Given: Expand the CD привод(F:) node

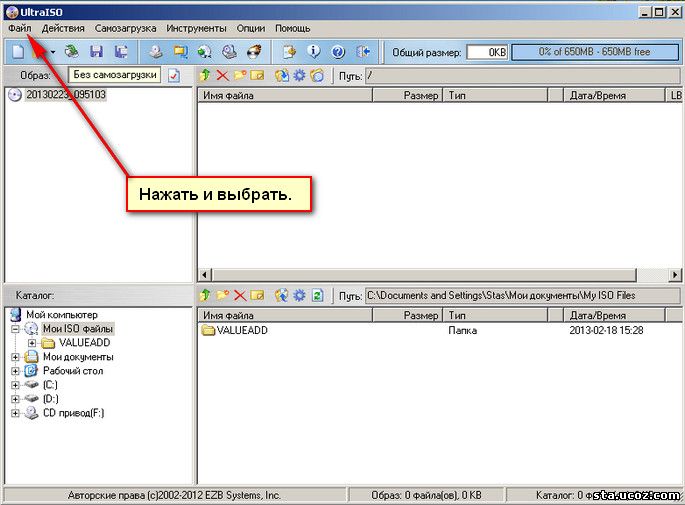Looking at the screenshot, I should [16, 413].
